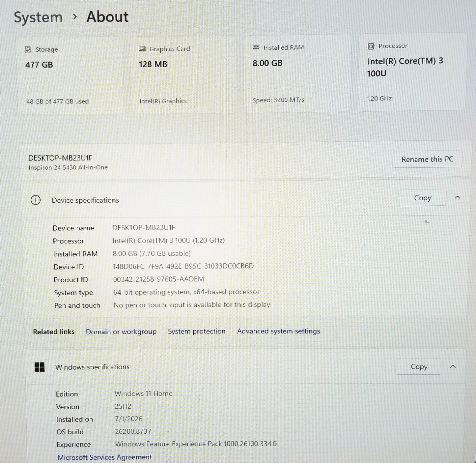Viewport: 476px width, 463px height.
Task: Click the Windows logo icon beside Windows specifications
Action: click(x=40, y=367)
